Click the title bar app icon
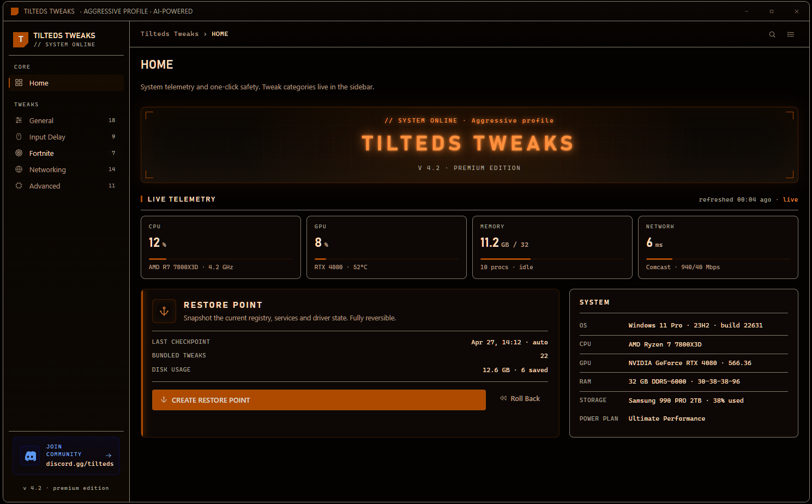812x504 pixels. pyautogui.click(x=15, y=11)
